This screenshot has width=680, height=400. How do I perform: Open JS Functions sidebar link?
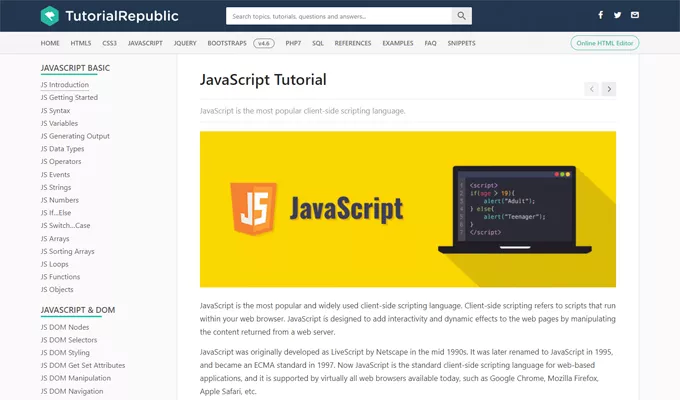(60, 277)
